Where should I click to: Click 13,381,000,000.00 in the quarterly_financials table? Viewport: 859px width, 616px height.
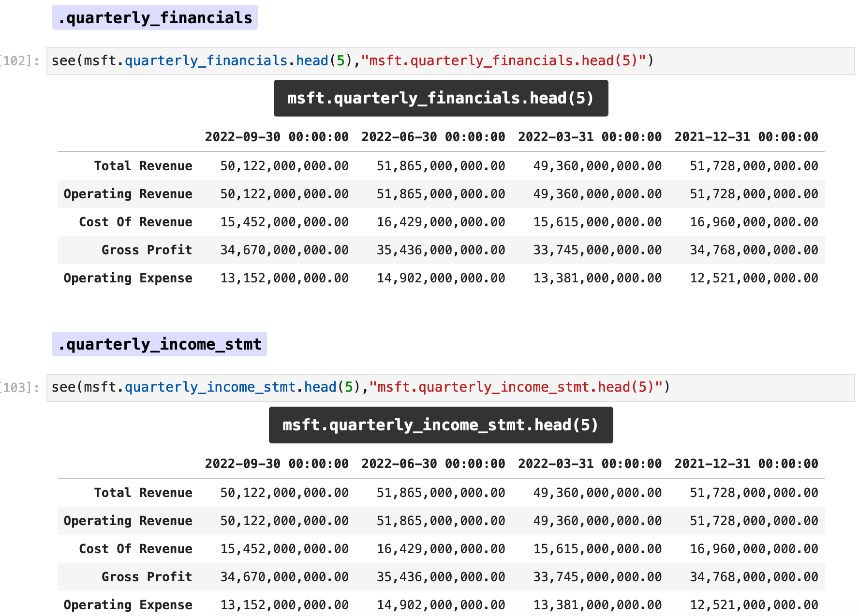[x=598, y=278]
